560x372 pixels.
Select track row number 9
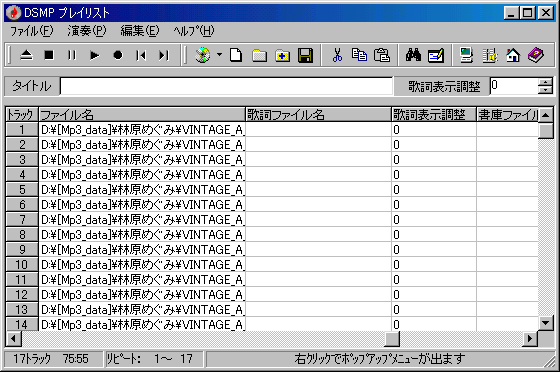coord(22,250)
